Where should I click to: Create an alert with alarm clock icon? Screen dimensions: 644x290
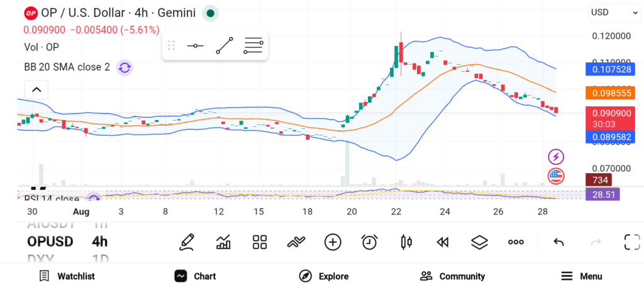click(x=370, y=242)
